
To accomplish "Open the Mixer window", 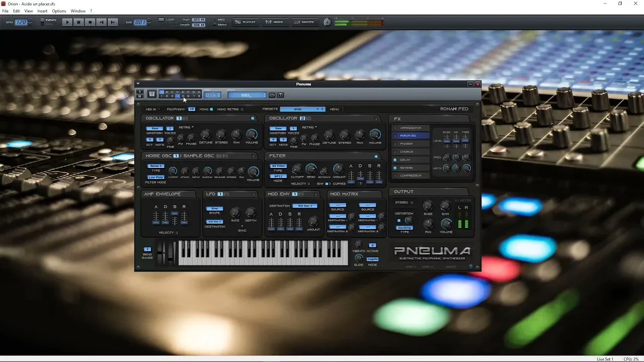I will tap(275, 22).
